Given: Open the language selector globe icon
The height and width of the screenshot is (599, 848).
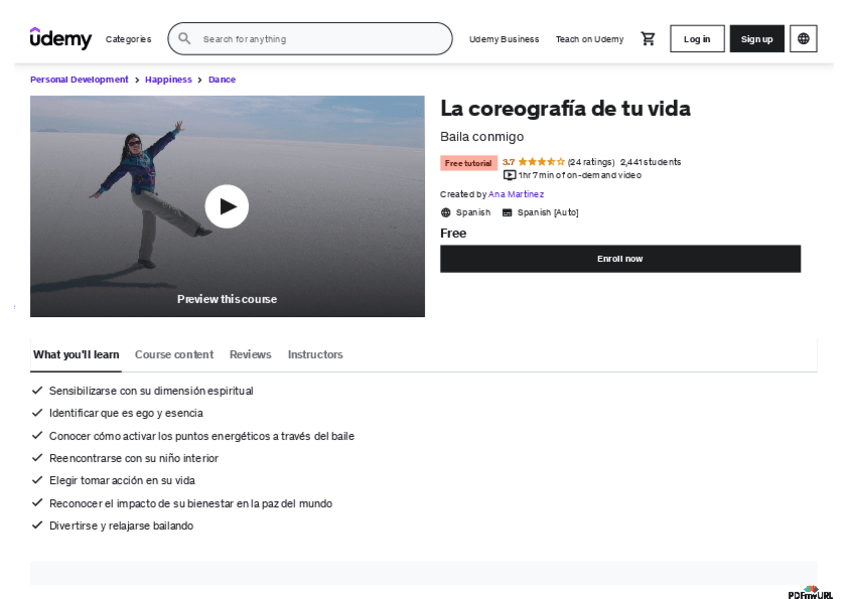Looking at the screenshot, I should click(803, 38).
